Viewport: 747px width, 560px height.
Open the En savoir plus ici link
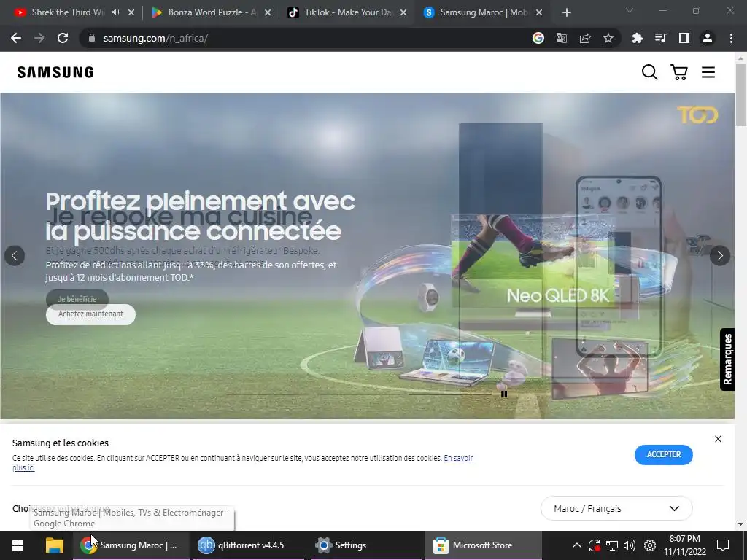tap(458, 458)
